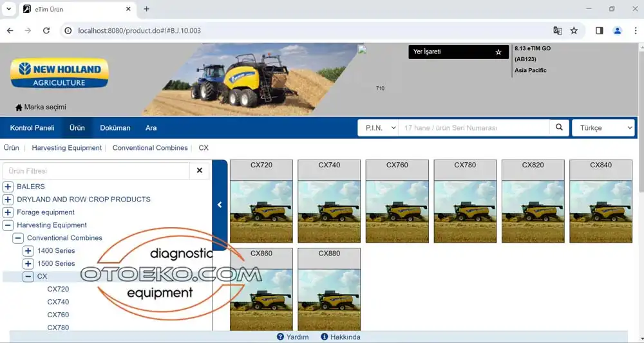Expand the BALERS tree node
Image resolution: width=644 pixels, height=343 pixels.
point(8,187)
